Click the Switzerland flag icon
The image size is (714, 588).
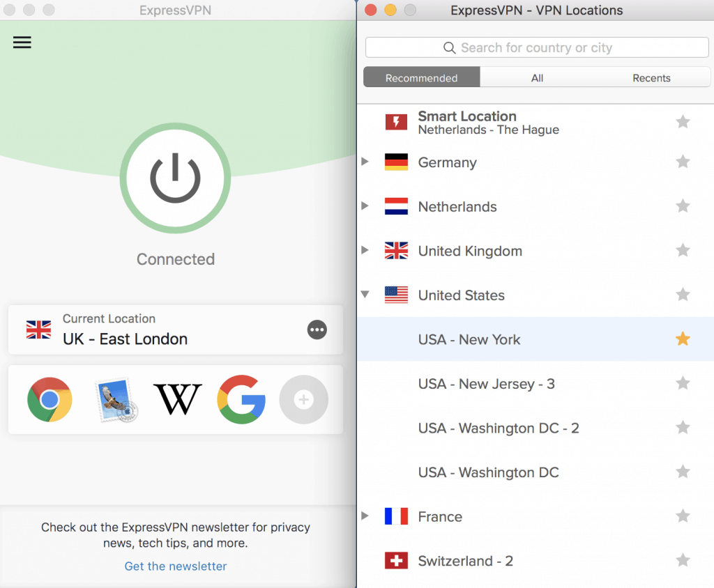(x=396, y=561)
